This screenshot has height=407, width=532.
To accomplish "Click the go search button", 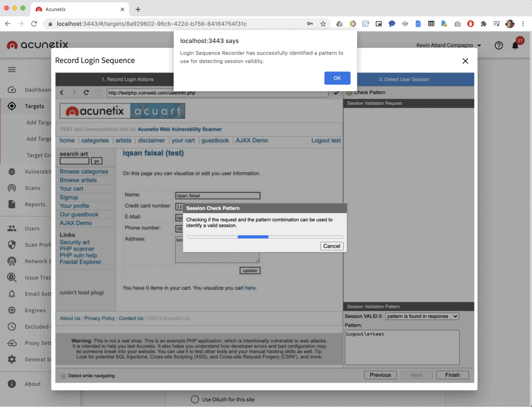I will point(96,161).
